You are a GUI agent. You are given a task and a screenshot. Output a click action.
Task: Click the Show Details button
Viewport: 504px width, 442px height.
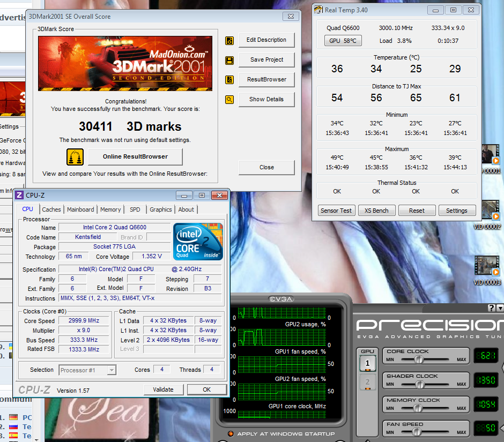(x=266, y=100)
